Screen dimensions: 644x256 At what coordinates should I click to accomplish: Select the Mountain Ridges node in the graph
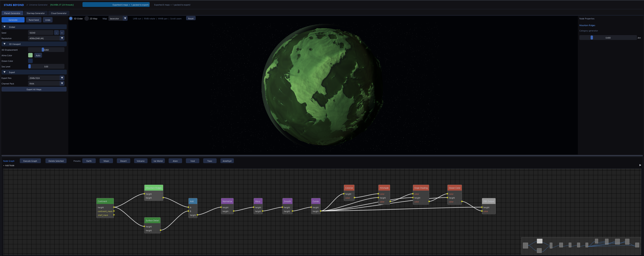pos(153,187)
